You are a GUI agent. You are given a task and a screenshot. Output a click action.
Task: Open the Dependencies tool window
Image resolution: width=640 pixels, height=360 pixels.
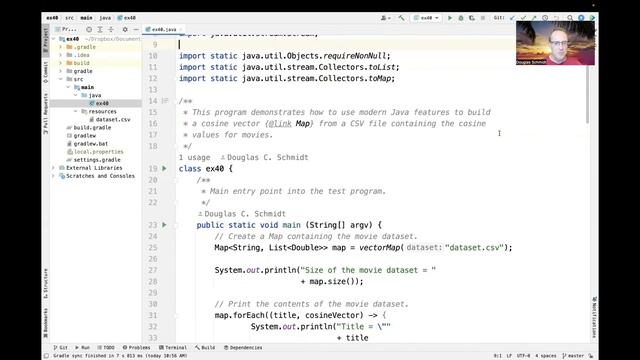[x=243, y=348]
